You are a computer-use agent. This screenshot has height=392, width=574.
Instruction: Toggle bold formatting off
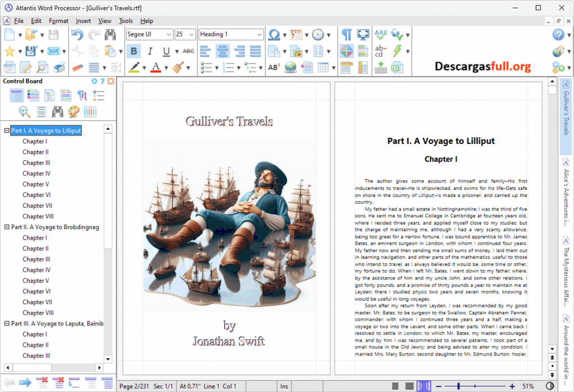[133, 50]
